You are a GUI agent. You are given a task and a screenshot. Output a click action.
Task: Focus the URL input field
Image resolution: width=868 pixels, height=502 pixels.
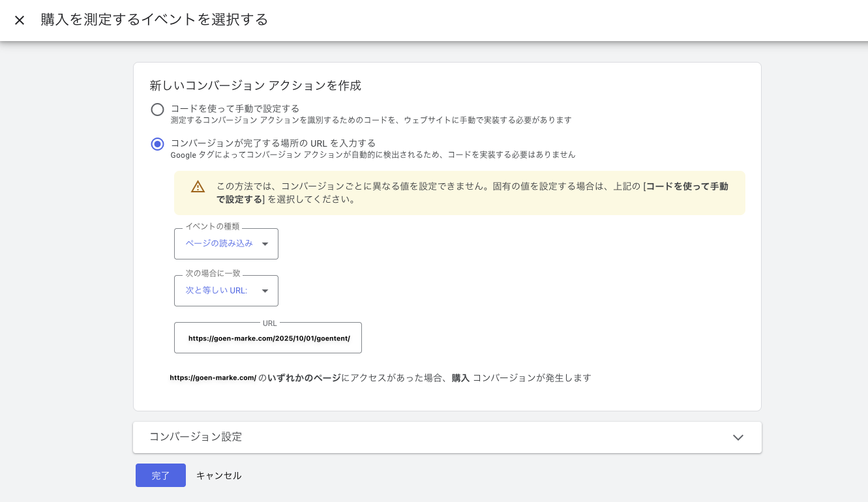(268, 338)
